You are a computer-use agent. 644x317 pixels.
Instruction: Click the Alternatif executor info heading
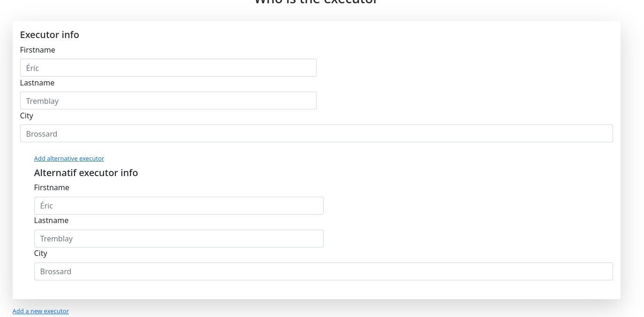(x=86, y=173)
